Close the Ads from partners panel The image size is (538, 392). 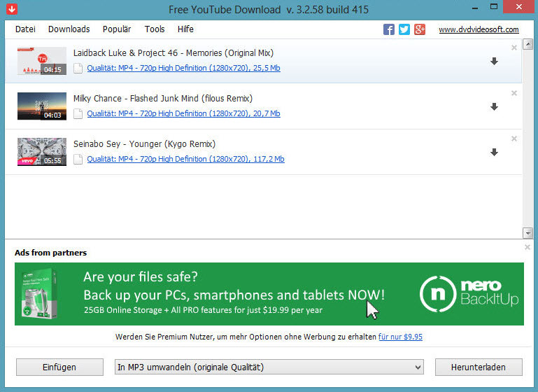(528, 247)
